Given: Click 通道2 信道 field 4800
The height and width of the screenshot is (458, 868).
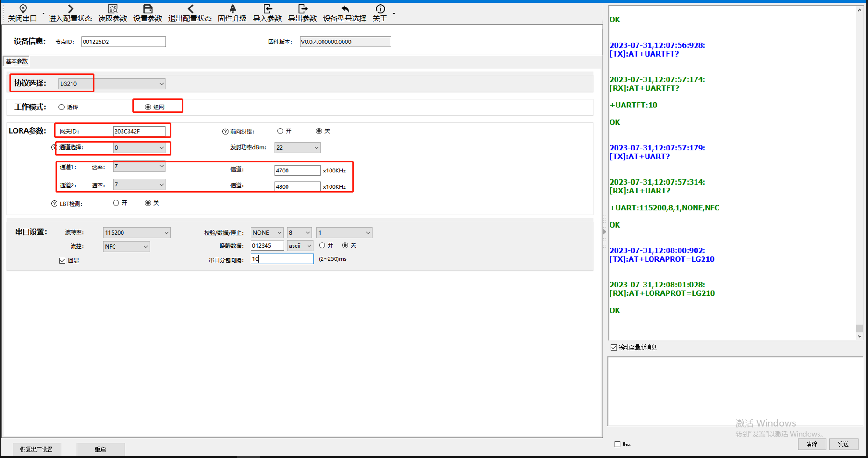Looking at the screenshot, I should [x=297, y=186].
